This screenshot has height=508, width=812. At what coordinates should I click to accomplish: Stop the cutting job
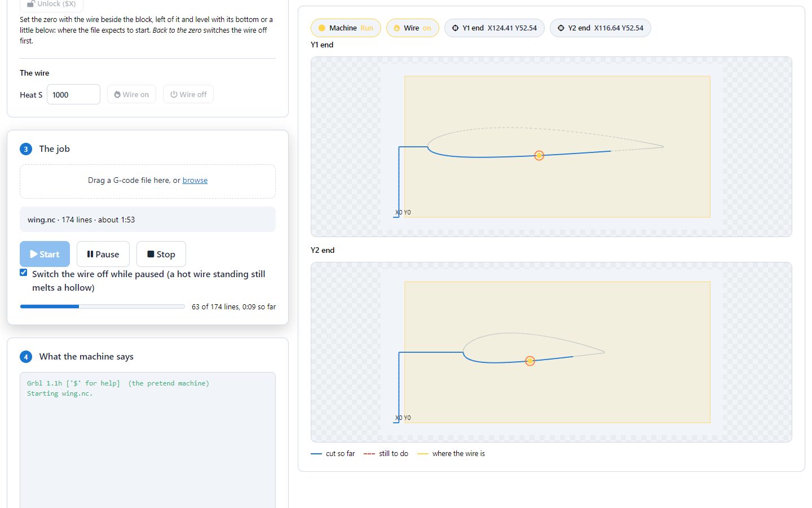pos(161,254)
